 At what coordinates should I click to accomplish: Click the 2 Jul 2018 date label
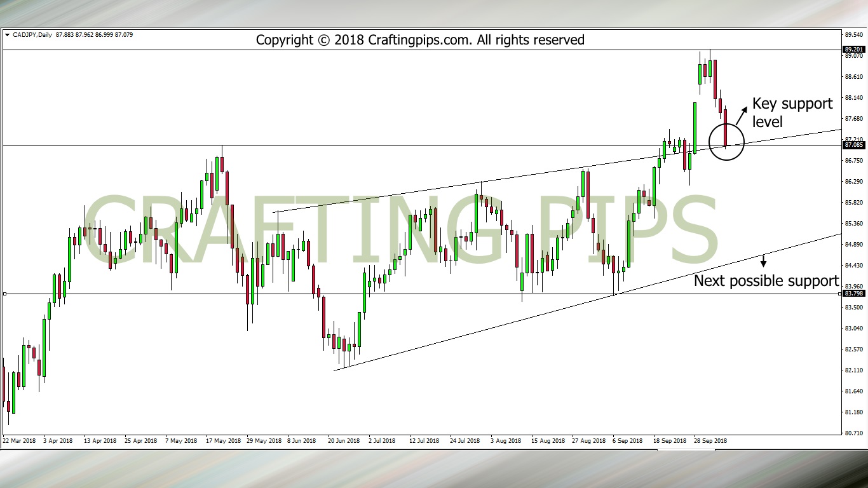(382, 440)
